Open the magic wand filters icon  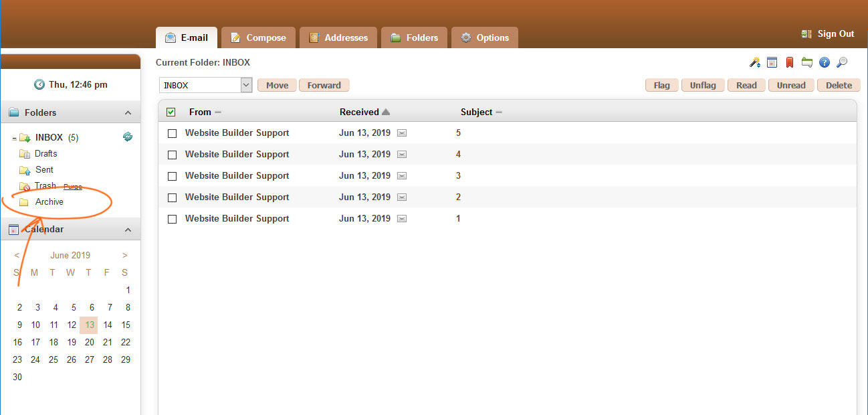(754, 62)
